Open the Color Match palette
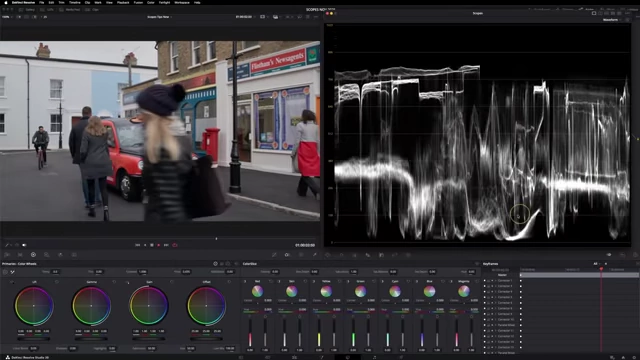640x360 pixels. point(20,255)
